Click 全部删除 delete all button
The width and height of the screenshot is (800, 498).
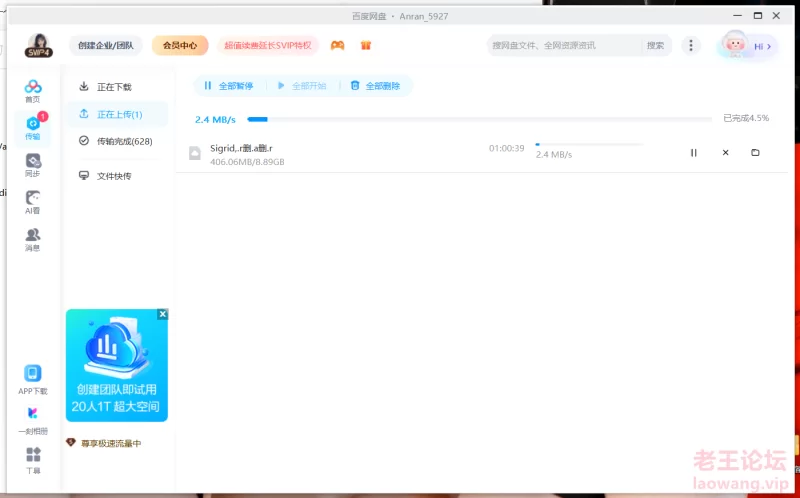pyautogui.click(x=376, y=86)
